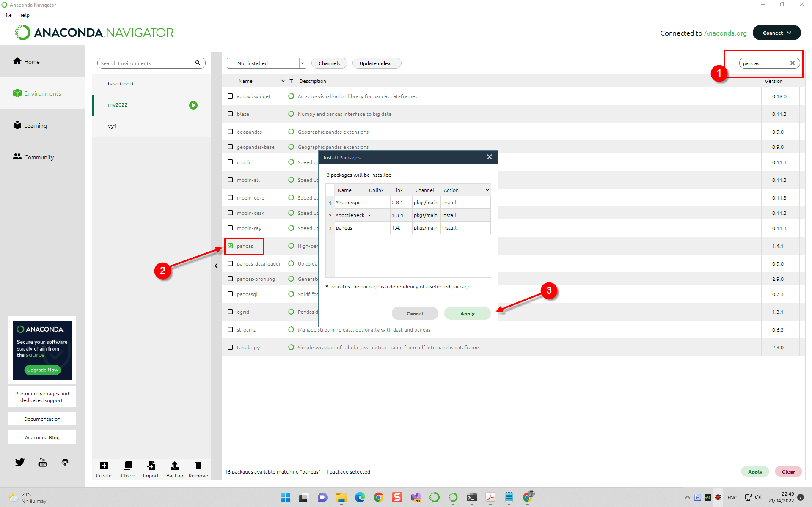Backup environments
The width and height of the screenshot is (812, 507).
[174, 469]
